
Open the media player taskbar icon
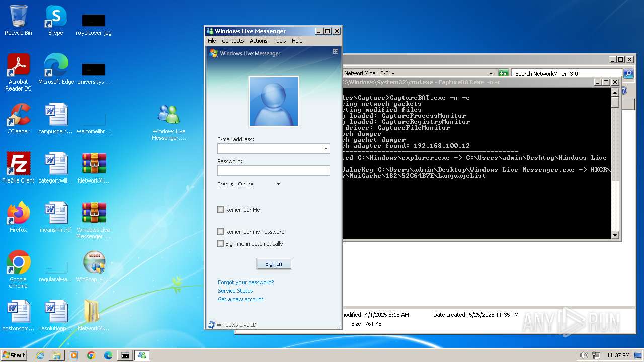coord(74,355)
